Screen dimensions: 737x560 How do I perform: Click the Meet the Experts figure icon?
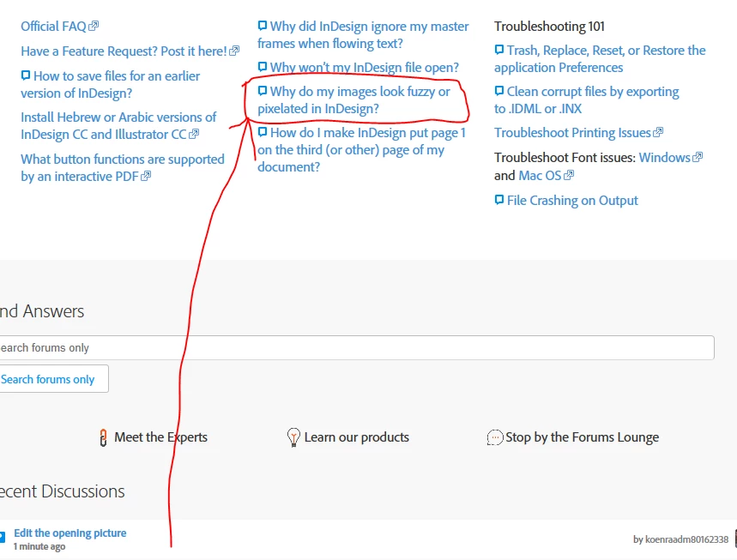tap(103, 437)
